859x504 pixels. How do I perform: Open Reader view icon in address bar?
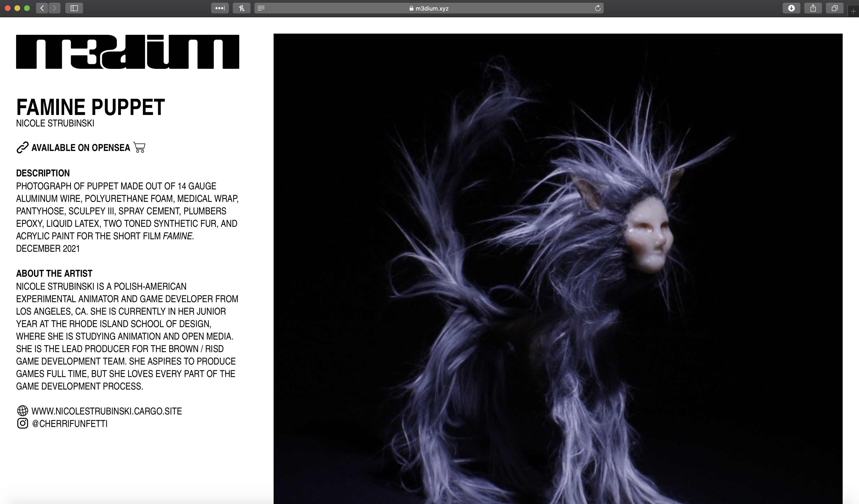point(261,8)
